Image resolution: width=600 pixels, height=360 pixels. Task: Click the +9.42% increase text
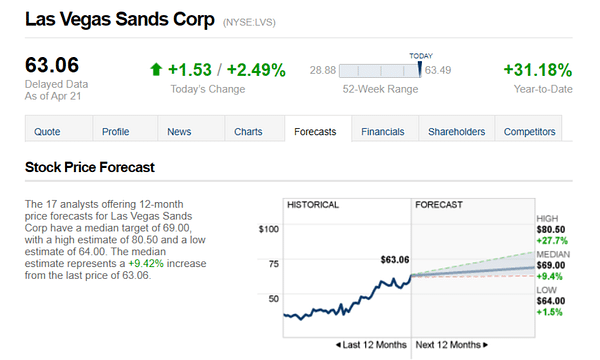pos(146,264)
